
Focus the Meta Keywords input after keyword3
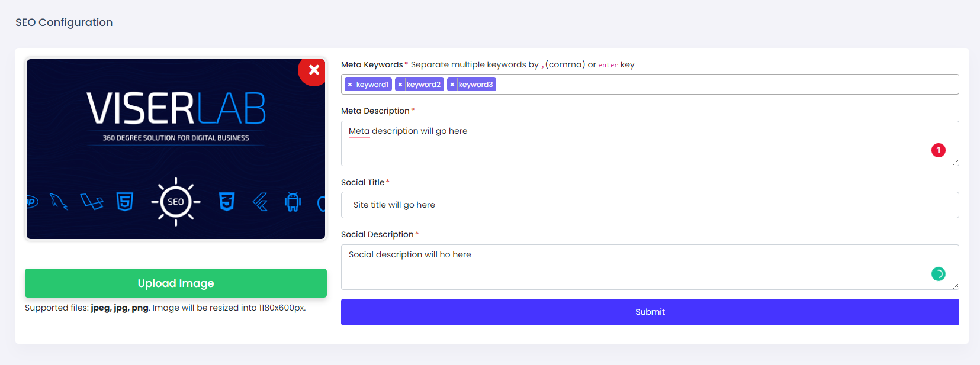point(711,85)
